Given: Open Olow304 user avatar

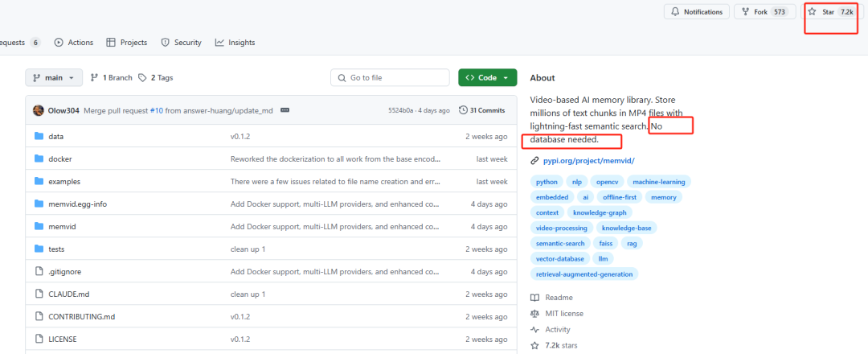Looking at the screenshot, I should (x=39, y=110).
